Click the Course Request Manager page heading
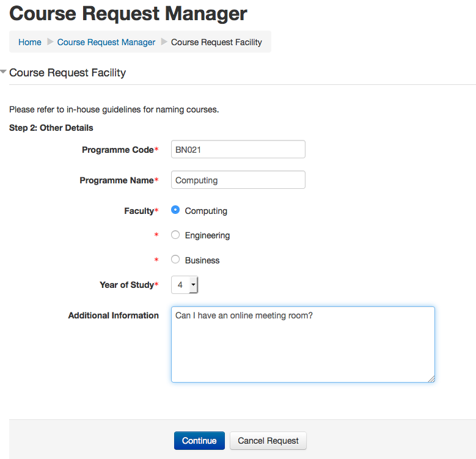 [x=128, y=13]
